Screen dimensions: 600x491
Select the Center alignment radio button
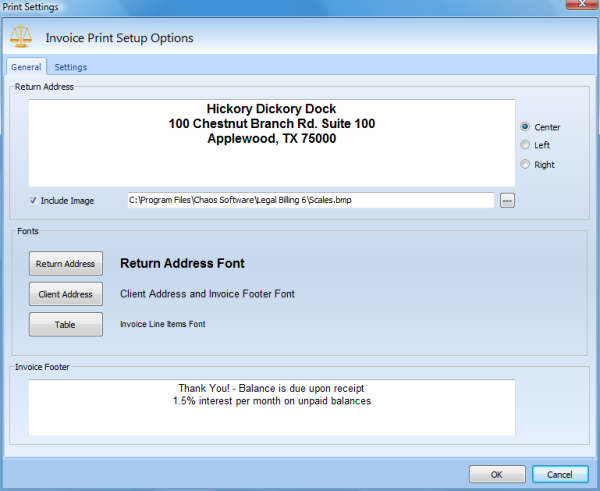pos(525,127)
